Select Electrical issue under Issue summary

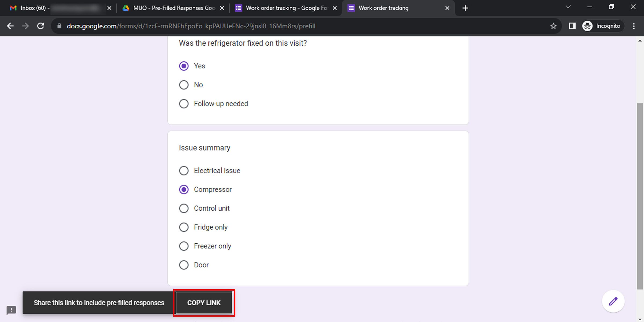[184, 170]
